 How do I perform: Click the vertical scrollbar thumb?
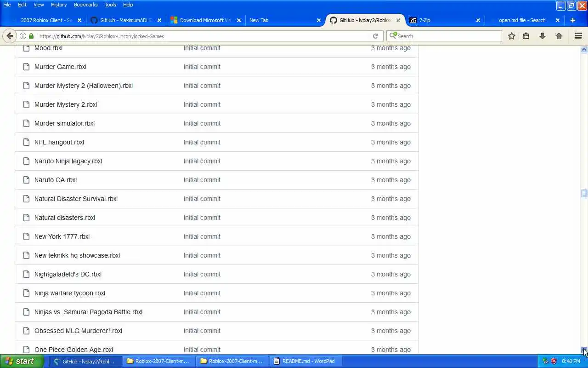point(584,194)
